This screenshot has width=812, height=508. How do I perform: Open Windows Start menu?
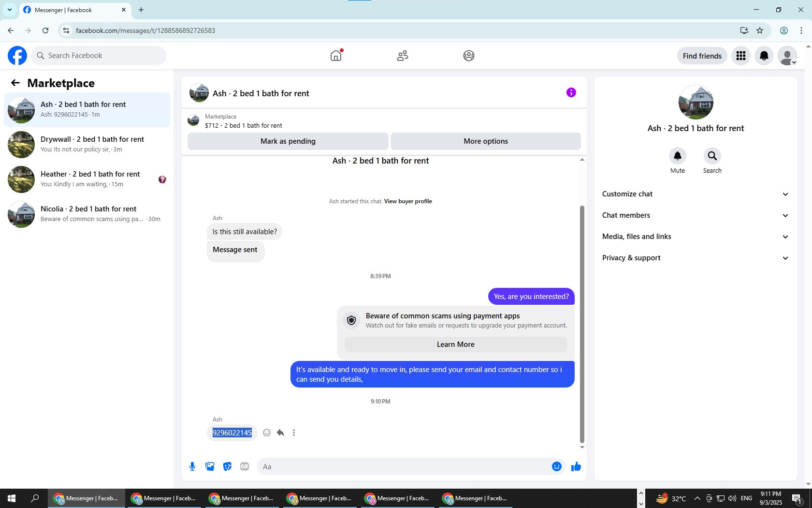pyautogui.click(x=12, y=498)
